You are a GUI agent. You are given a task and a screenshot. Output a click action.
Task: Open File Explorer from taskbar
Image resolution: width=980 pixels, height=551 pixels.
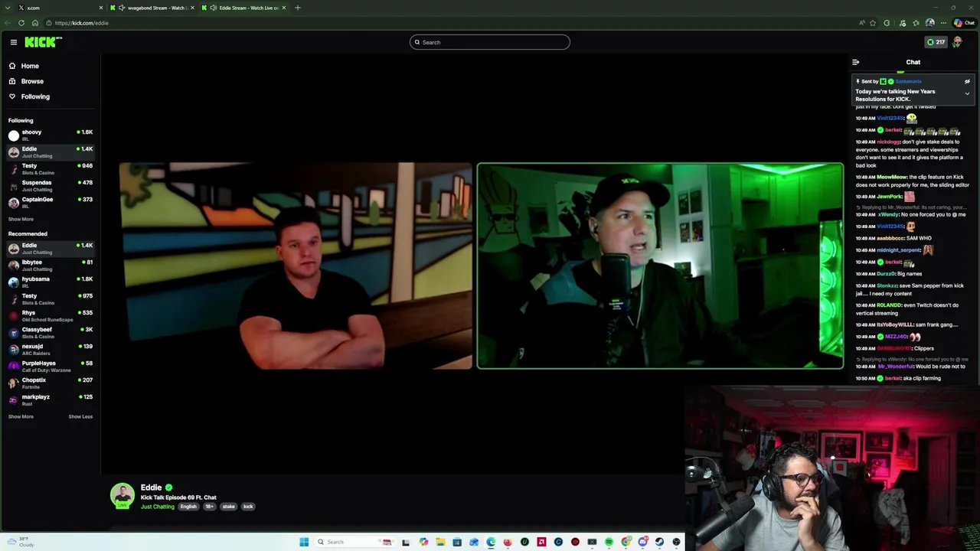pyautogui.click(x=440, y=542)
